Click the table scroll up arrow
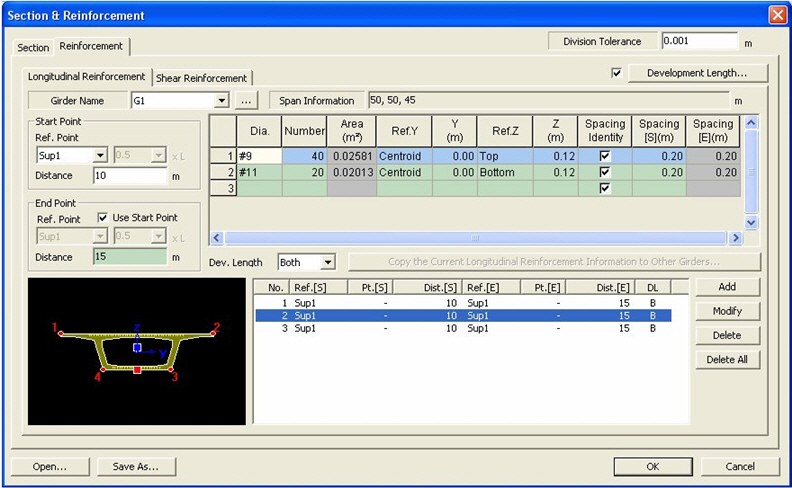 coord(752,122)
